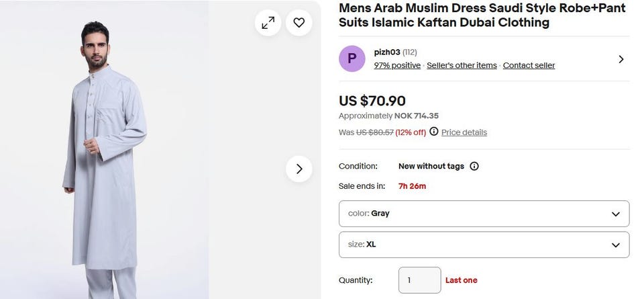Focus the Quantity input field
The width and height of the screenshot is (644, 299).
(x=419, y=280)
